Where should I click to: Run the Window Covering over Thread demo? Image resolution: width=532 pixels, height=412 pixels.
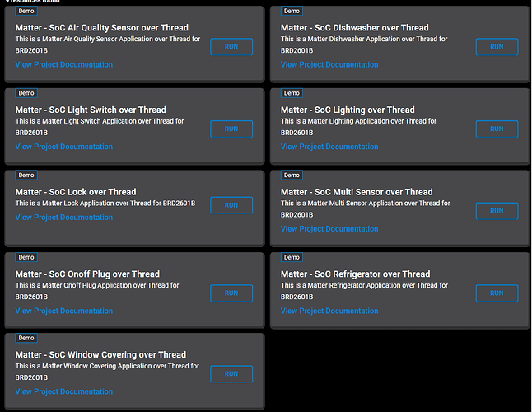point(231,374)
